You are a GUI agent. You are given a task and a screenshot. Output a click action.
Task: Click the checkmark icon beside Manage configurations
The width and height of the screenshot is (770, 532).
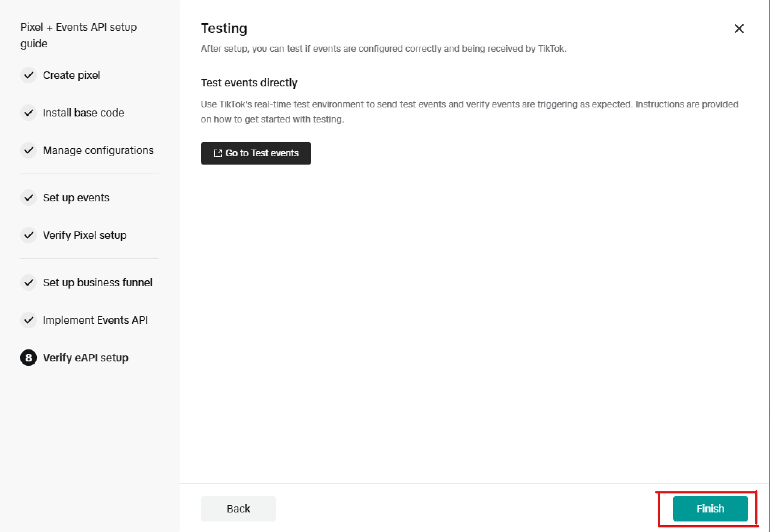pyautogui.click(x=29, y=150)
